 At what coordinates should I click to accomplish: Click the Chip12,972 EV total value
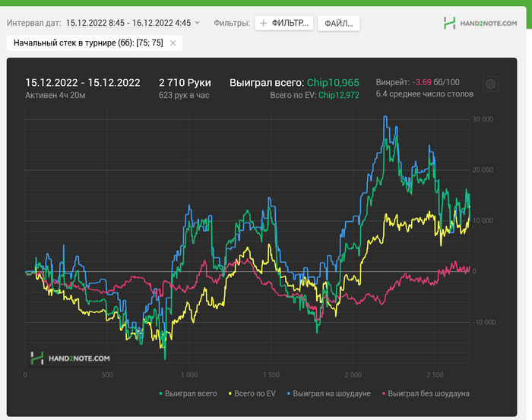tap(339, 95)
